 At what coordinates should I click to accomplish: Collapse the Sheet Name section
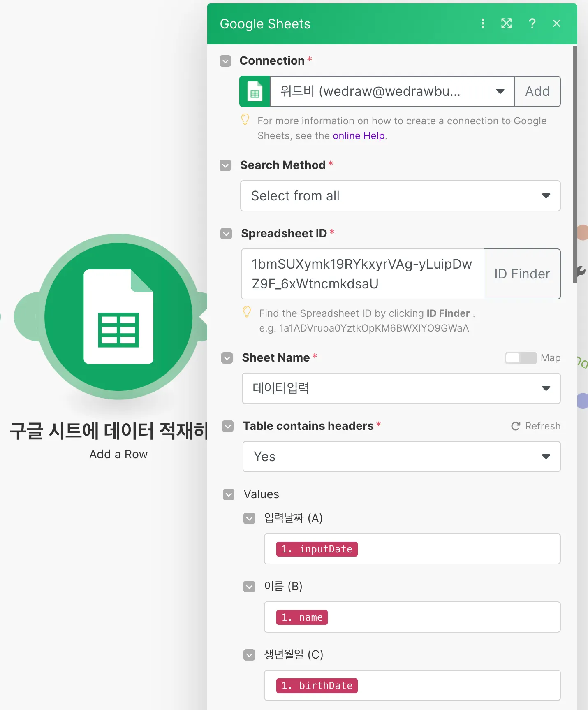[227, 358]
